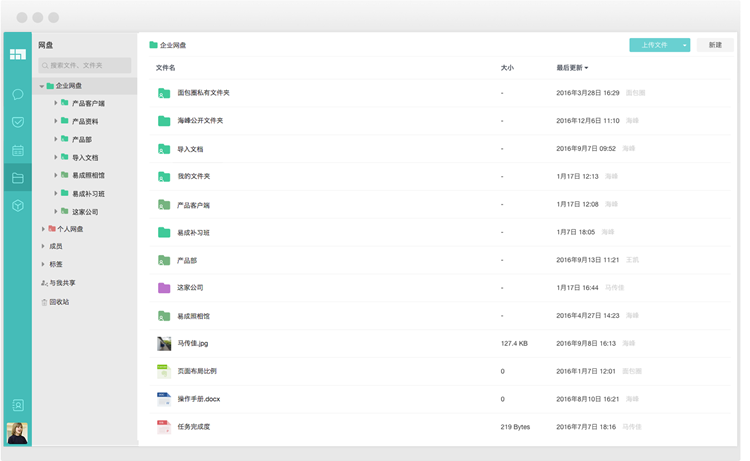
Task: Click the 企业网盘 root folder icon in tree
Action: tap(50, 86)
